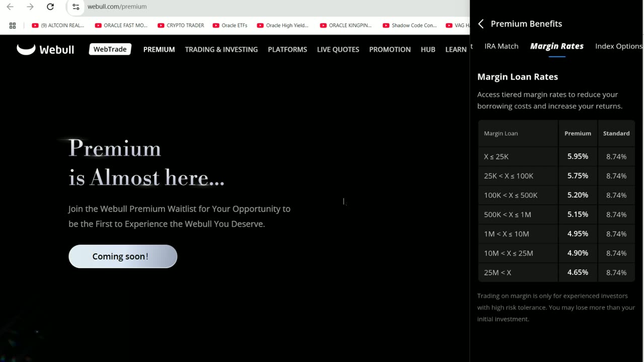This screenshot has height=362, width=644.
Task: Click the 25K < X ≤ 100K row label
Action: (x=509, y=176)
